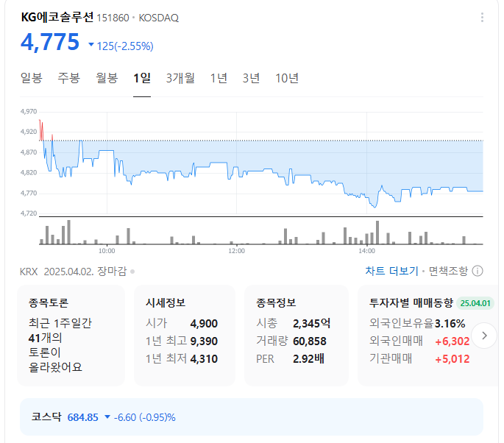Click the 125(-2.55%) change value
The height and width of the screenshot is (443, 504).
125,46
